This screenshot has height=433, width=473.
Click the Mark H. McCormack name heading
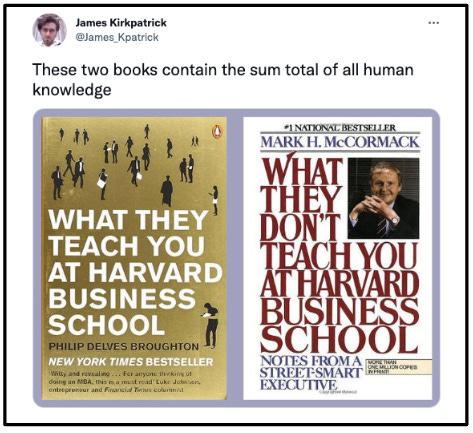coord(340,142)
